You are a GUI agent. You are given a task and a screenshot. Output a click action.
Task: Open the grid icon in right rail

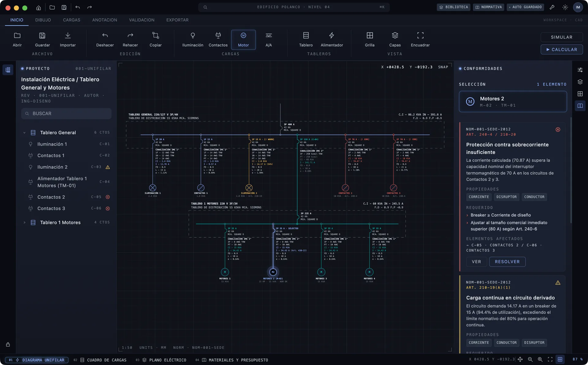click(x=580, y=94)
